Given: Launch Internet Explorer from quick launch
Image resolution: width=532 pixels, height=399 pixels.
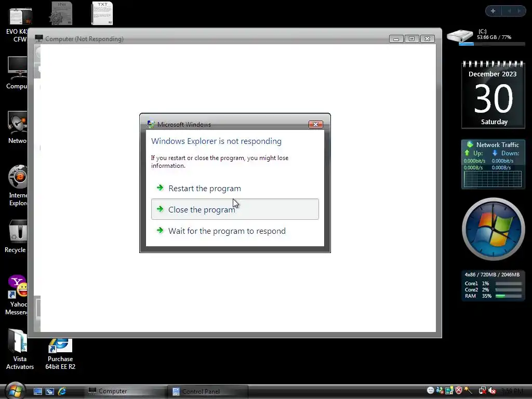Looking at the screenshot, I should [x=62, y=392].
